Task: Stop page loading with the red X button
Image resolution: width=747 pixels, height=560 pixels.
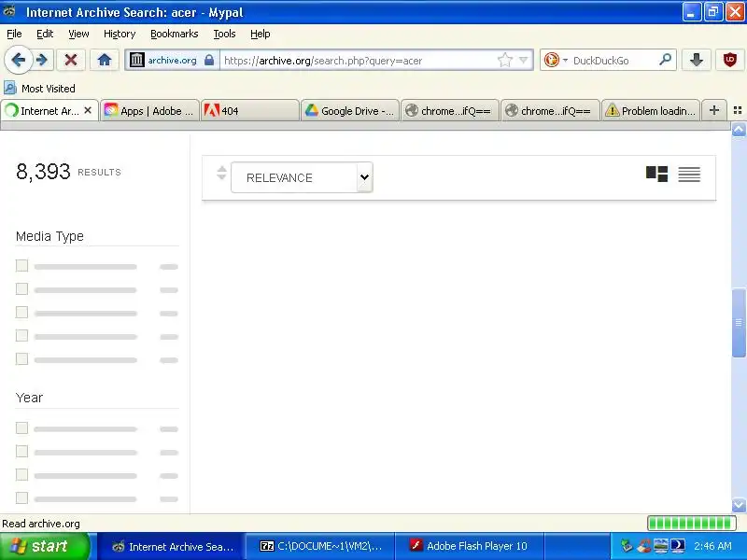Action: (x=71, y=60)
